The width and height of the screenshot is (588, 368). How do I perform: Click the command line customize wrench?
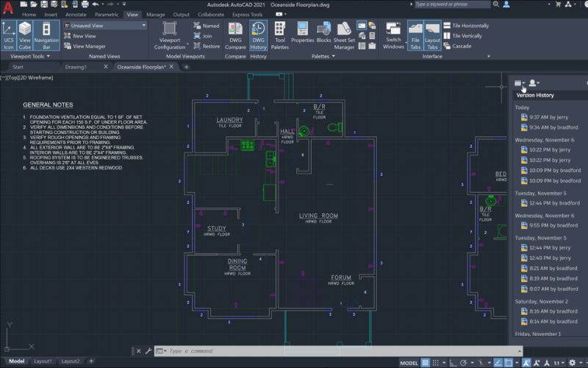click(149, 351)
